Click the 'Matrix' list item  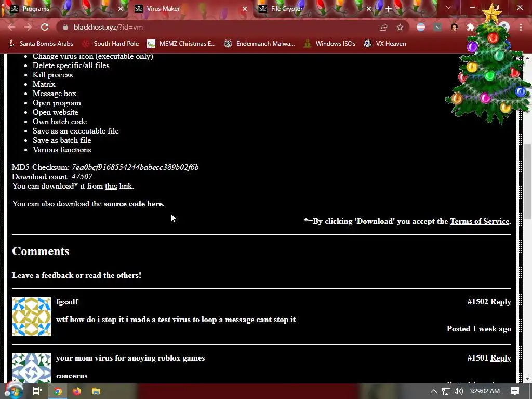tap(44, 84)
